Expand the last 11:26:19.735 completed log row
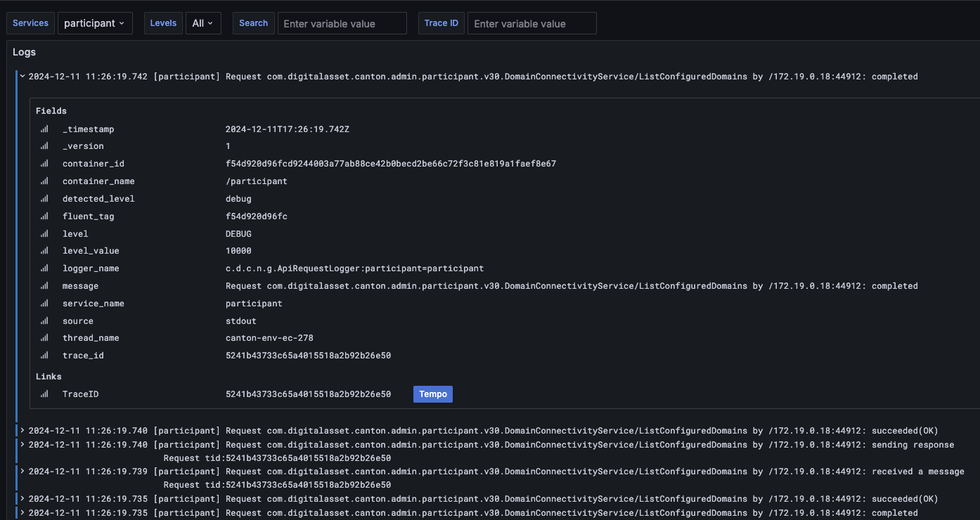Screen dimensions: 980x520 click(22, 513)
